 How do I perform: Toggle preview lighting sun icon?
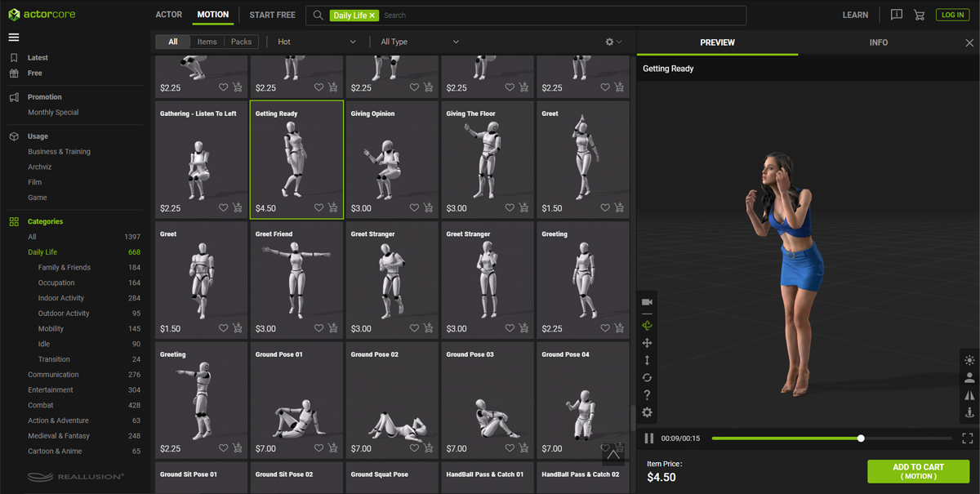click(x=969, y=360)
